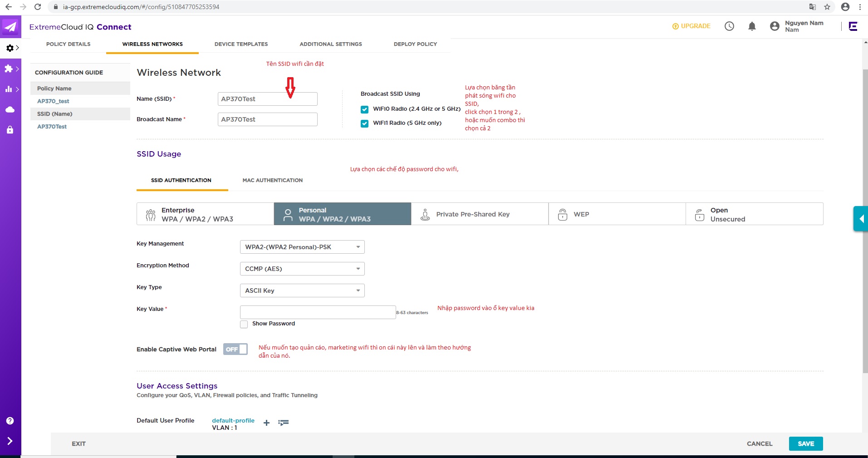The height and width of the screenshot is (458, 868).
Task: Expand the Encryption Method dropdown
Action: coord(302,269)
